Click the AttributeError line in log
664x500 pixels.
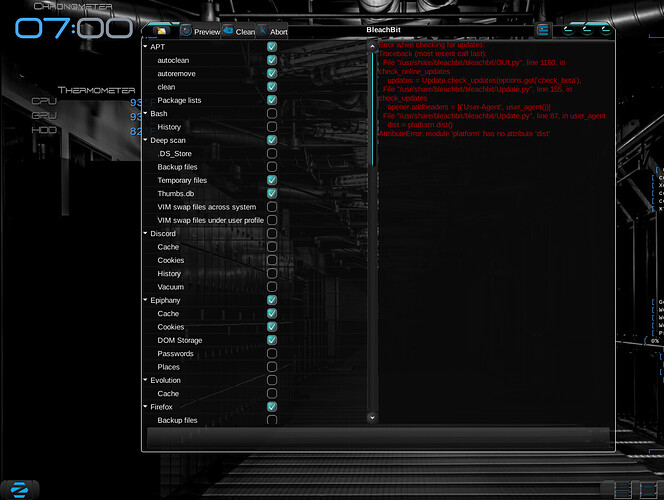click(465, 134)
